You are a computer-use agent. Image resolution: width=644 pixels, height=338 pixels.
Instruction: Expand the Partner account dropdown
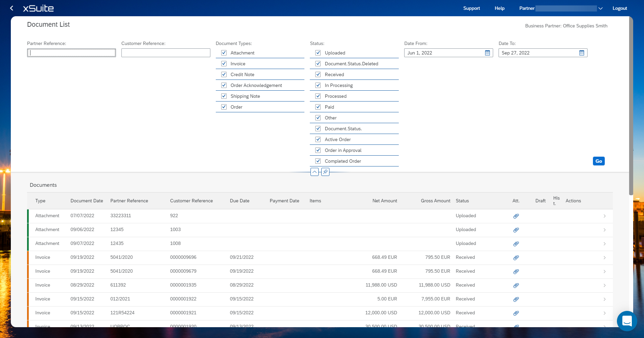(600, 8)
